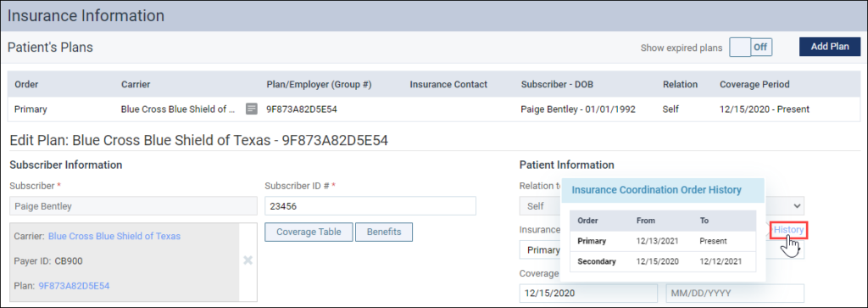Viewport: 868px width, 308px height.
Task: Open the Blue Cross Blue Shield of Texas carrier link
Action: tap(114, 236)
